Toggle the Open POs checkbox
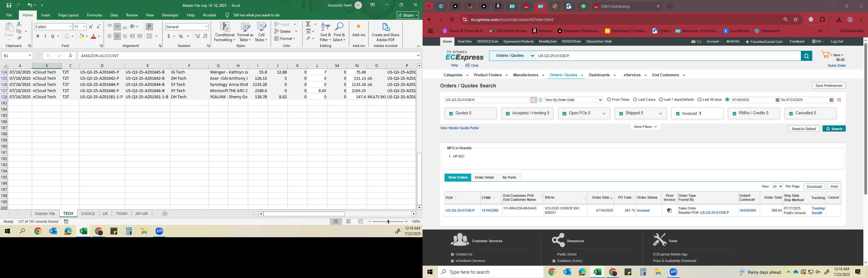 click(564, 114)
